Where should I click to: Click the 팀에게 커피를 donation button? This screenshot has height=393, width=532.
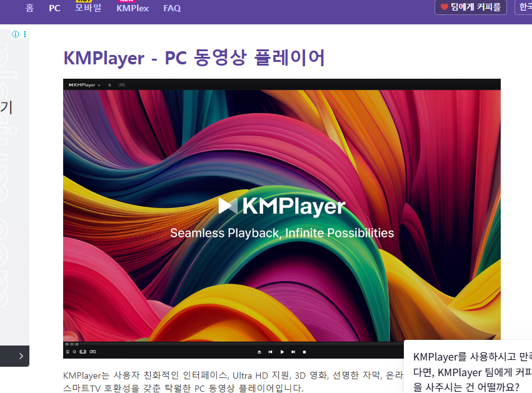pos(470,7)
